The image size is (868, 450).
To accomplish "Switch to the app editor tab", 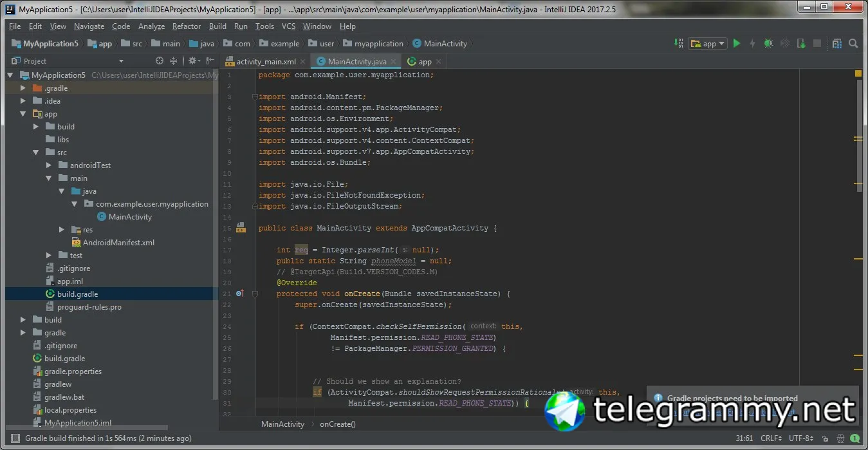I will click(x=425, y=62).
